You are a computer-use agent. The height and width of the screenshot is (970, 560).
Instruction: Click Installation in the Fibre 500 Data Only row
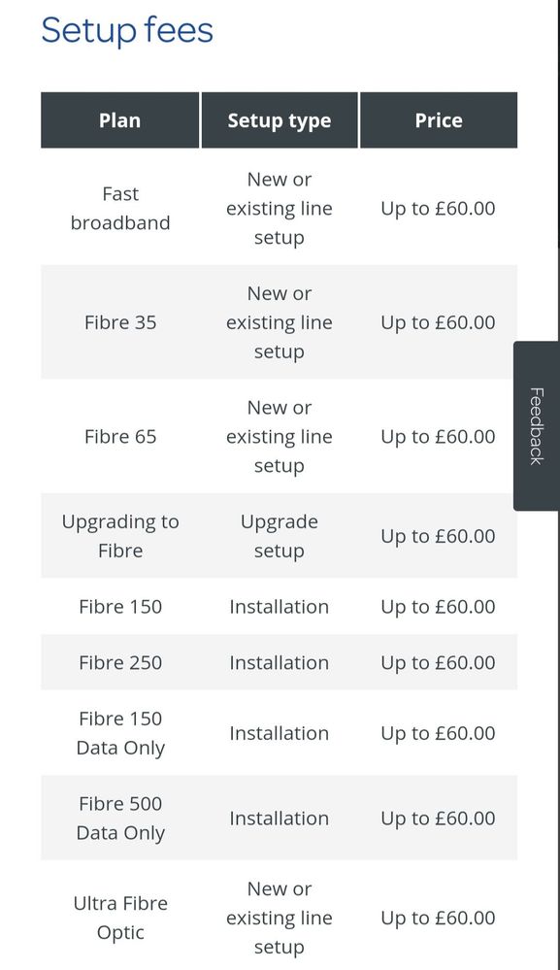tap(280, 818)
